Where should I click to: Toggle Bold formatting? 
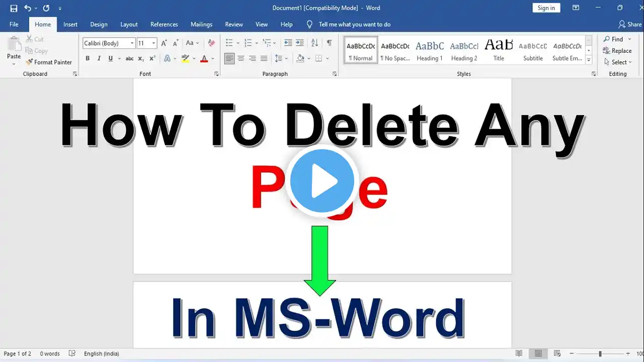click(x=88, y=59)
